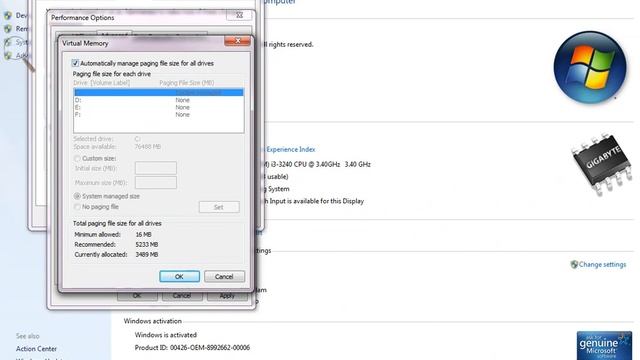Click the System protection shield icon in sidebar
640x360 pixels.
tap(8, 42)
